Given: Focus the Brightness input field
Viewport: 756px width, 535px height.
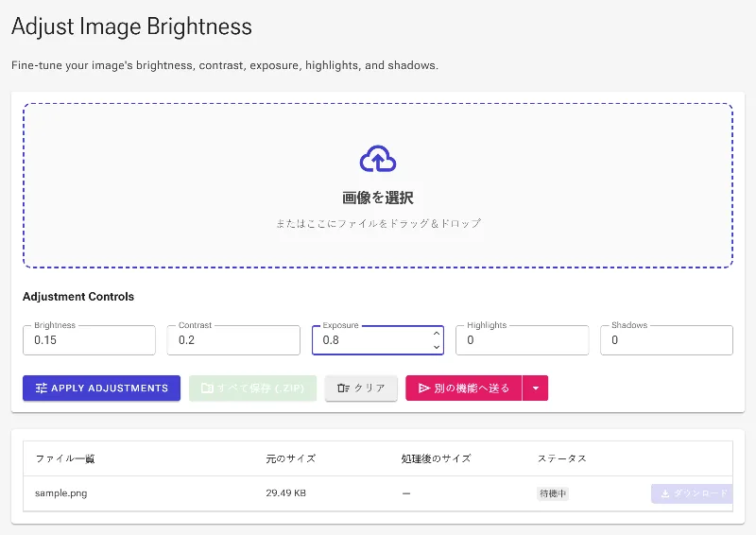Looking at the screenshot, I should (89, 340).
